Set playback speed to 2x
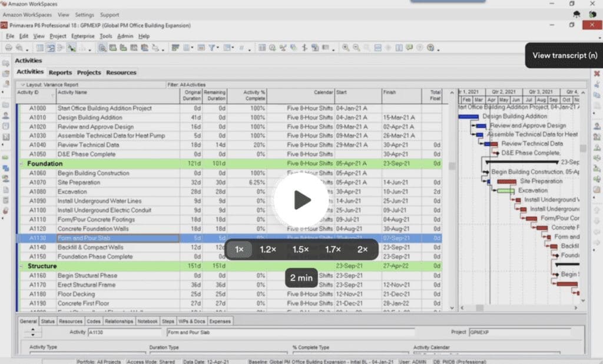This screenshot has width=603, height=364. [362, 249]
